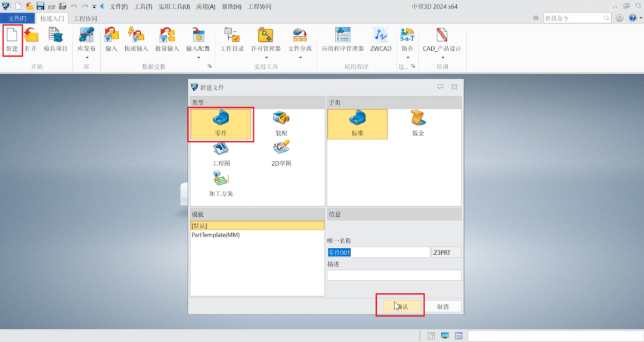Open the 实用工具(U) menu
Screen dimensions: 644x342
(174, 7)
